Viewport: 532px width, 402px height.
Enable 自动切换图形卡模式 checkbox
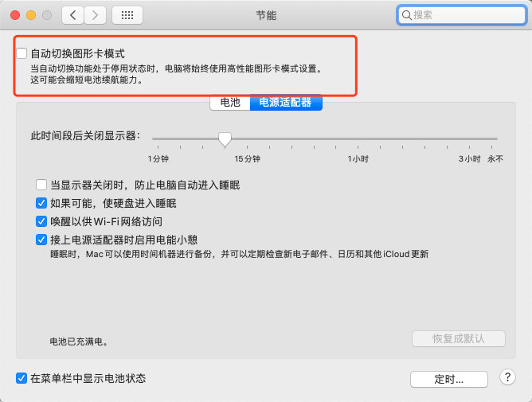click(x=22, y=53)
